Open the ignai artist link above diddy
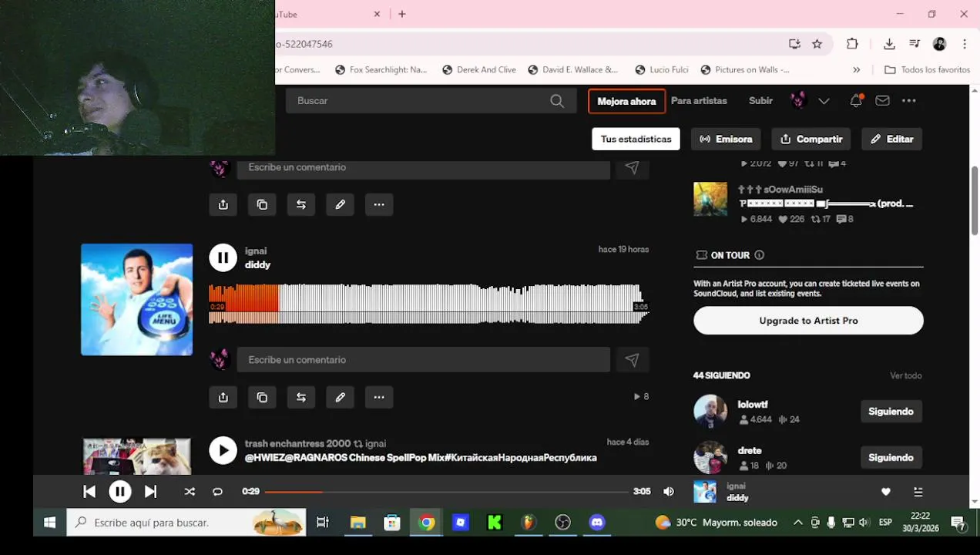 tap(256, 251)
